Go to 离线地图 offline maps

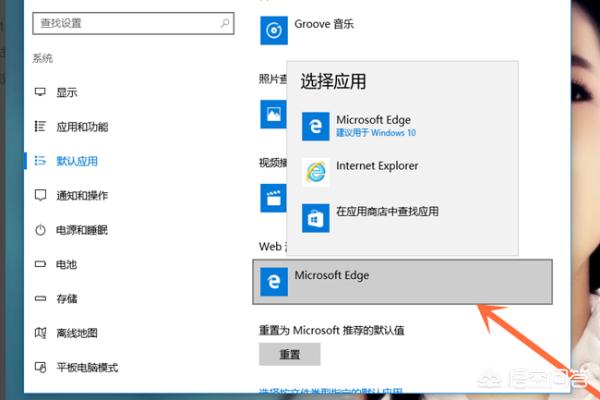pyautogui.click(x=77, y=333)
